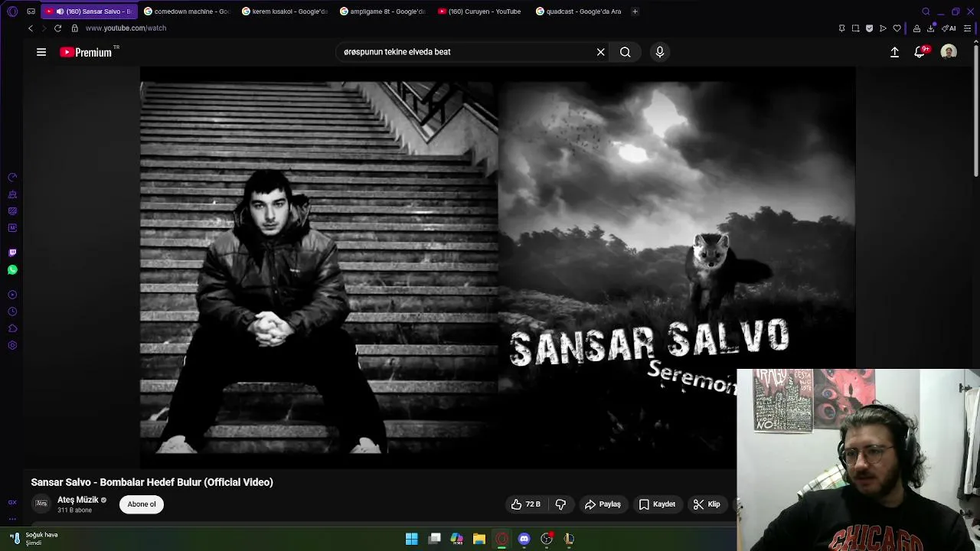The image size is (980, 551).
Task: Open a new browser tab
Action: pyautogui.click(x=635, y=11)
